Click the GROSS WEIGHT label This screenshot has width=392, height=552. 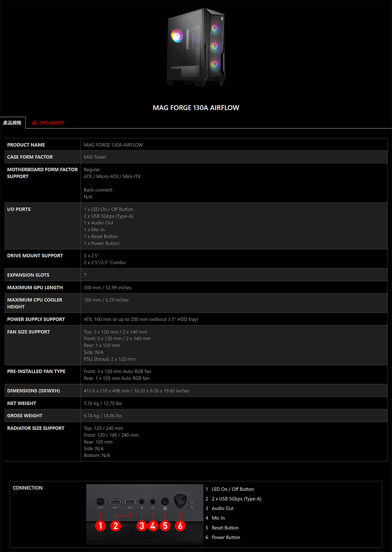pyautogui.click(x=25, y=415)
